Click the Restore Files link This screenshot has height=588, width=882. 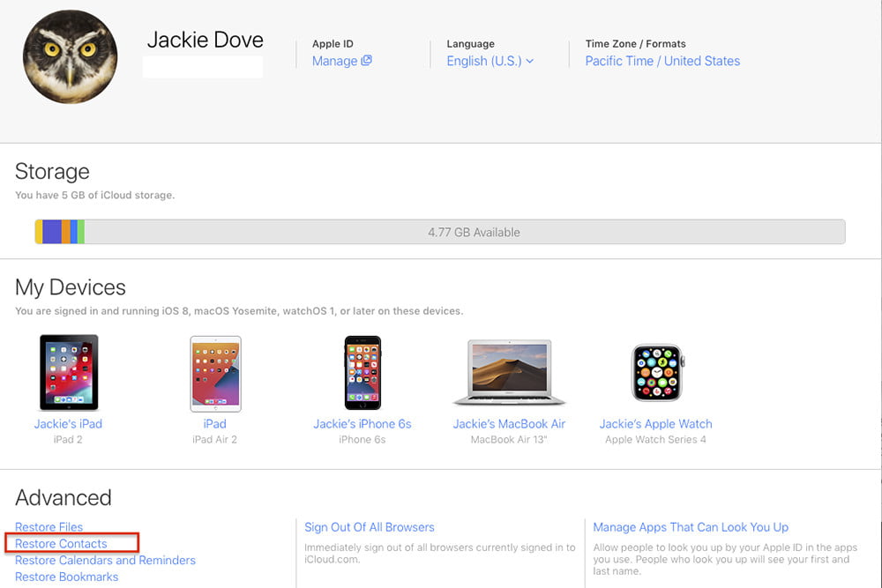click(49, 527)
